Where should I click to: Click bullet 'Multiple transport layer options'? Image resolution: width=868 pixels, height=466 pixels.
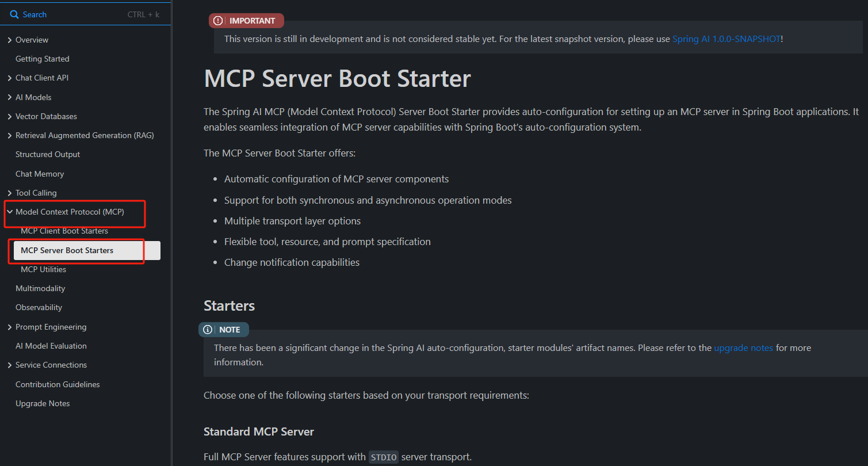point(292,221)
